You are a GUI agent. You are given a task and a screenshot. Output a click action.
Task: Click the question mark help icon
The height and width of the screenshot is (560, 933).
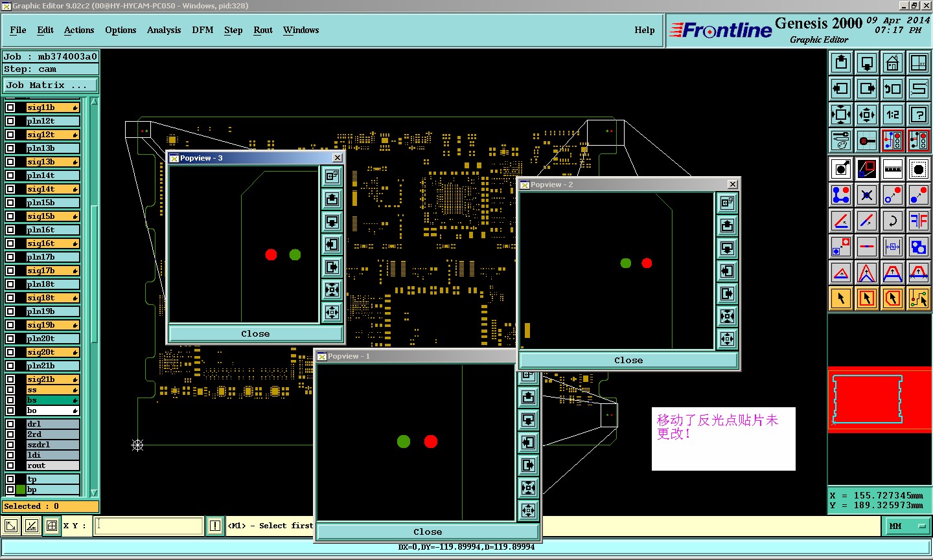919,115
